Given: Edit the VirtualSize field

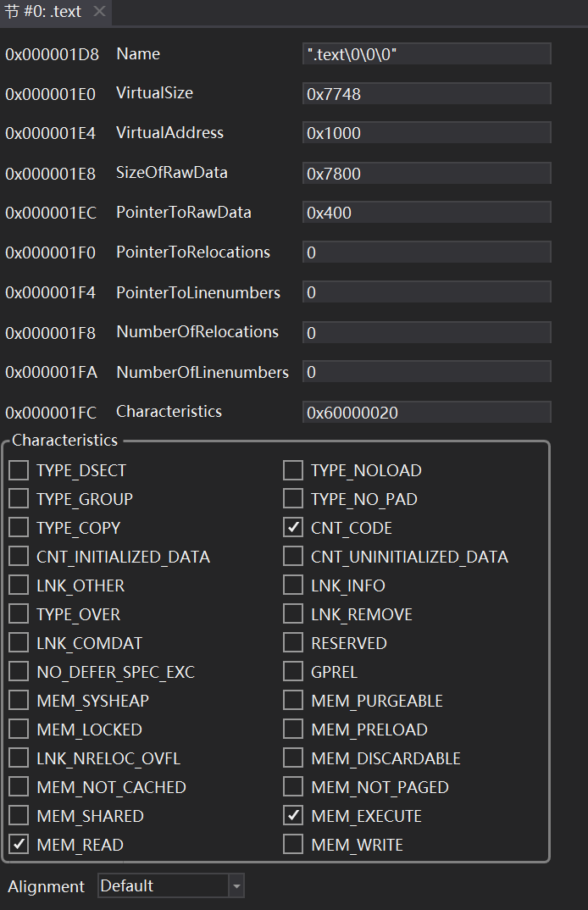Looking at the screenshot, I should tap(426, 94).
